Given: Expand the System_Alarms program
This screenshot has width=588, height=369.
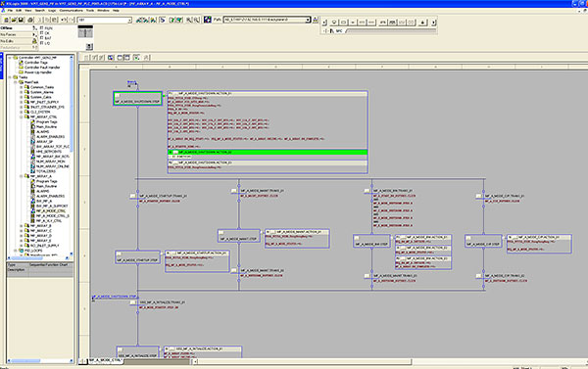Looking at the screenshot, I should (x=22, y=92).
